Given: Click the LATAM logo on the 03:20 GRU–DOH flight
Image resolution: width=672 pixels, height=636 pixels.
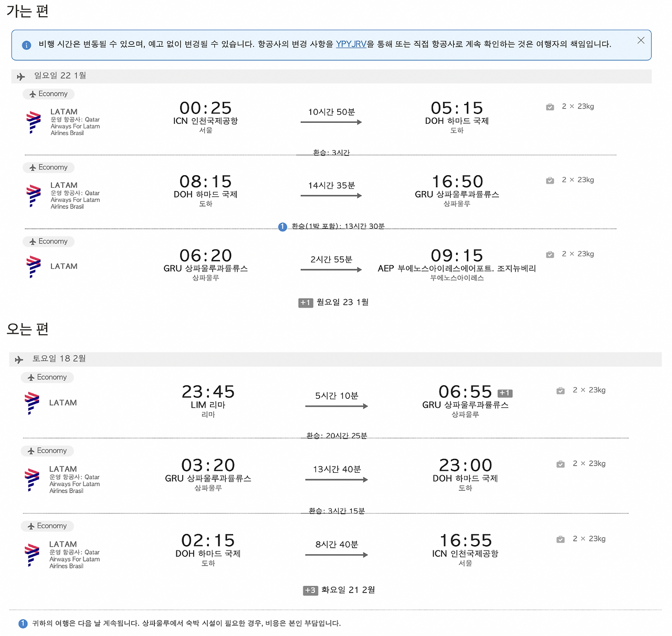Looking at the screenshot, I should click(x=32, y=480).
